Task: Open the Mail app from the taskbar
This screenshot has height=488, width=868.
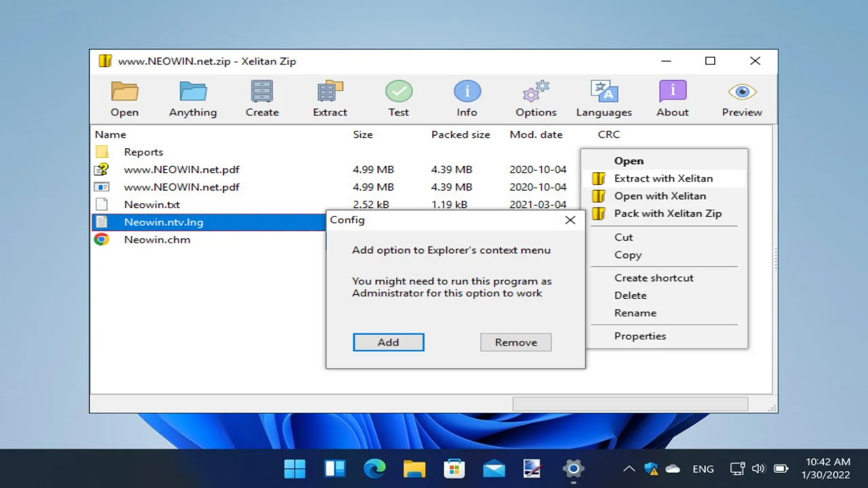Action: 494,468
